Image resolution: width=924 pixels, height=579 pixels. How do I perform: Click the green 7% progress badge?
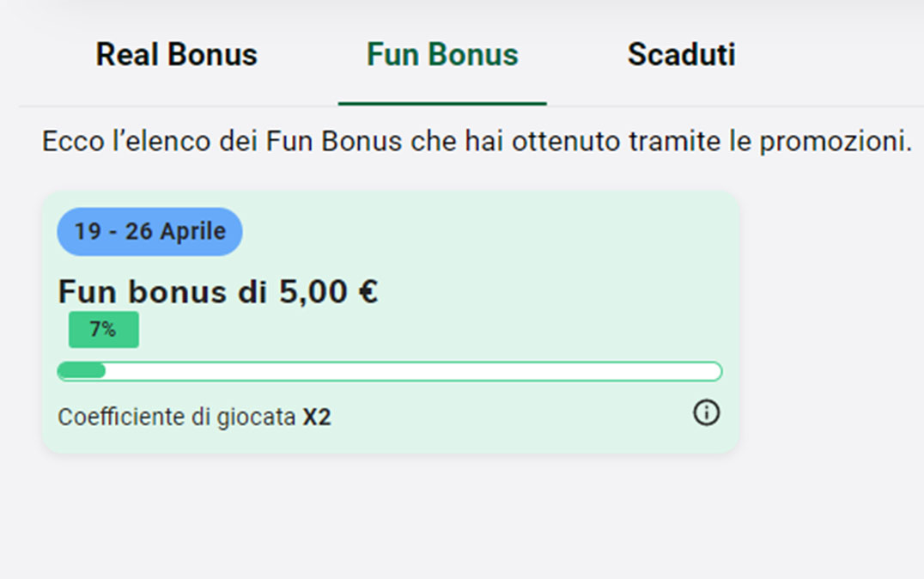[104, 329]
